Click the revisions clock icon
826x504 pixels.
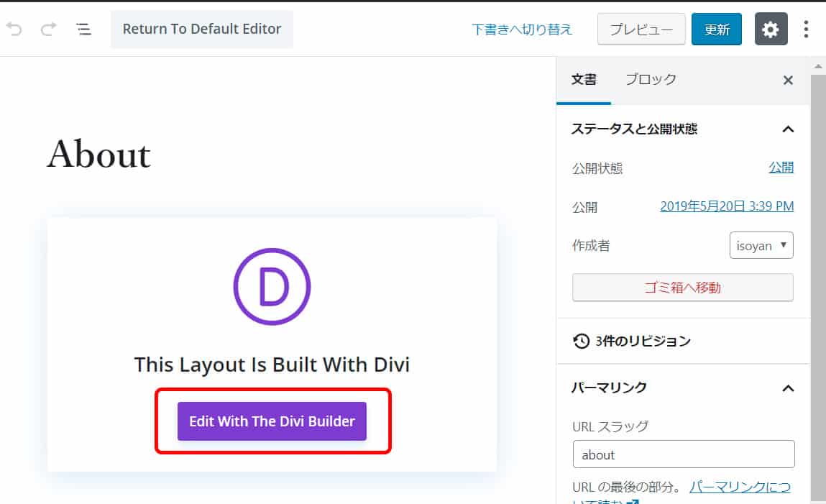pyautogui.click(x=582, y=341)
